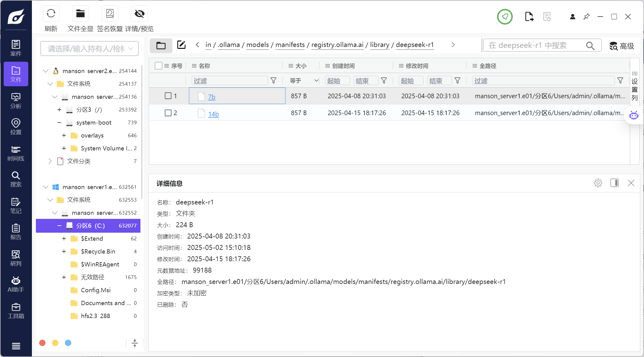Viewport: 644px width, 357px height.
Task: Click the 签名恢复 signature recovery icon
Action: click(x=110, y=14)
